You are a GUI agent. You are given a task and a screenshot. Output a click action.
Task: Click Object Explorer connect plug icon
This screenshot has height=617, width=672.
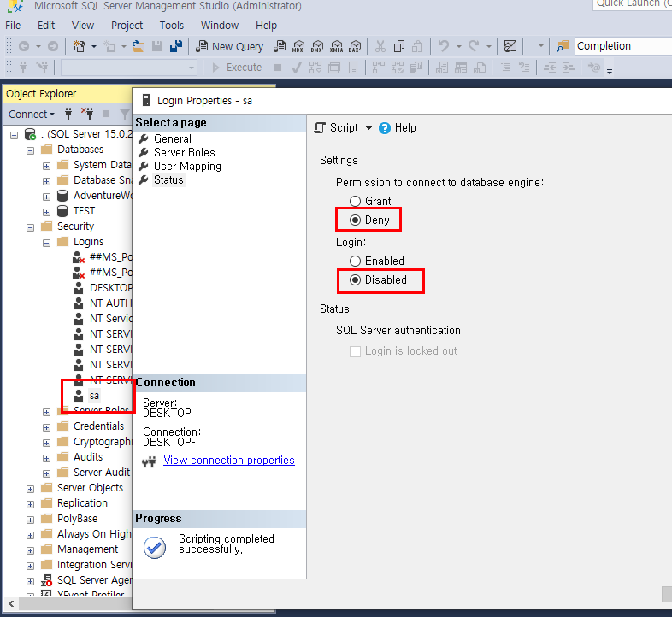68,114
